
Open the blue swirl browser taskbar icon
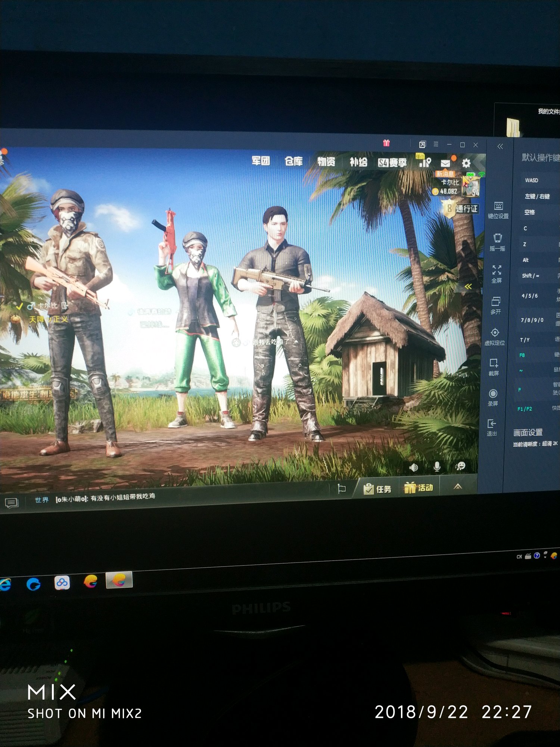point(34,583)
